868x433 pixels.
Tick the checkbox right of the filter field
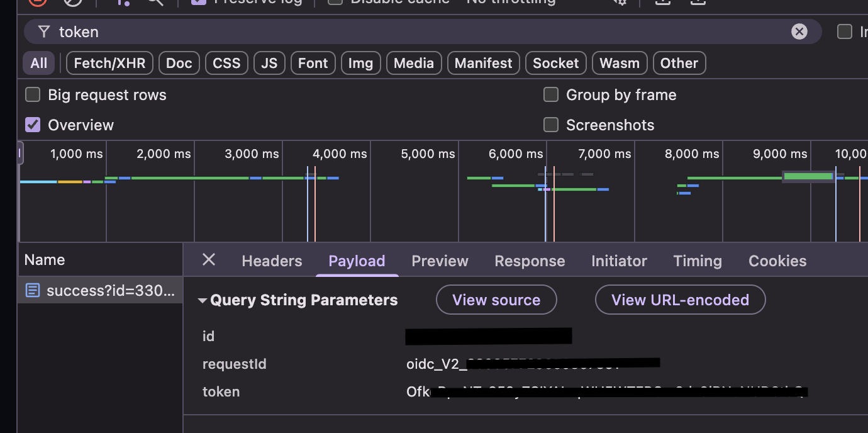[x=845, y=31]
